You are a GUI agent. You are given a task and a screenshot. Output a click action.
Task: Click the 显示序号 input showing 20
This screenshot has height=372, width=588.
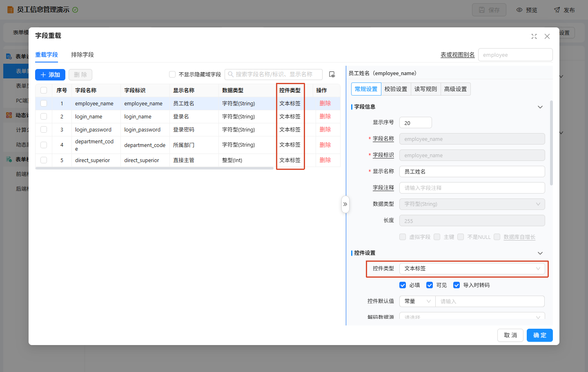416,123
